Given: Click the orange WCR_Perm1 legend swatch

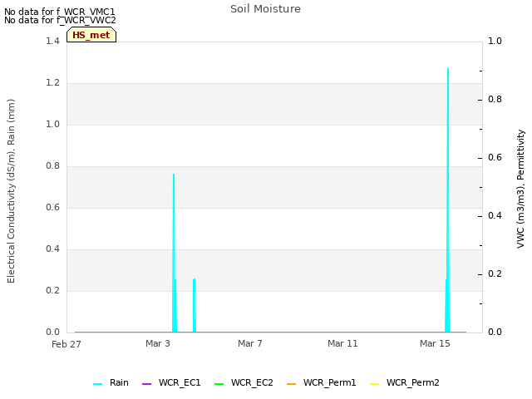Looking at the screenshot, I should tap(292, 384).
